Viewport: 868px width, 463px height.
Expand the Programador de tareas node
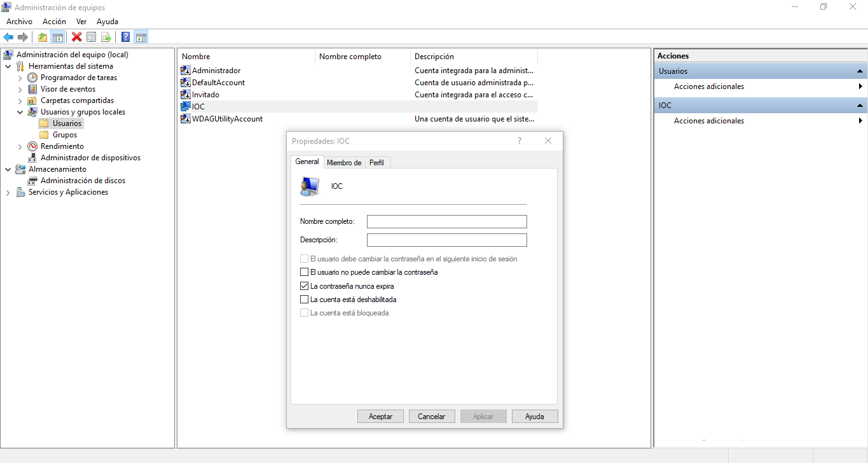point(20,78)
